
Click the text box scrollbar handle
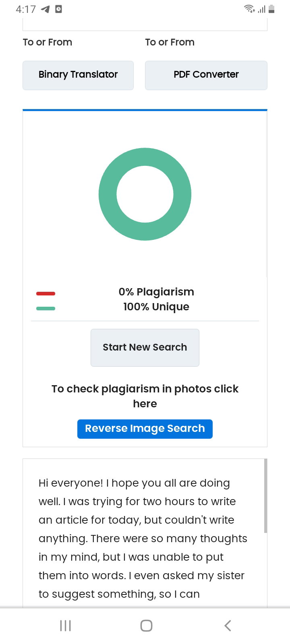[265, 496]
